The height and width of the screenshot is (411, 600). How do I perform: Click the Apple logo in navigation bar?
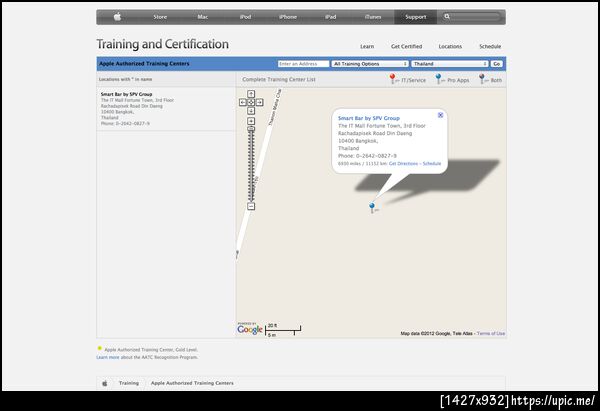[x=117, y=17]
